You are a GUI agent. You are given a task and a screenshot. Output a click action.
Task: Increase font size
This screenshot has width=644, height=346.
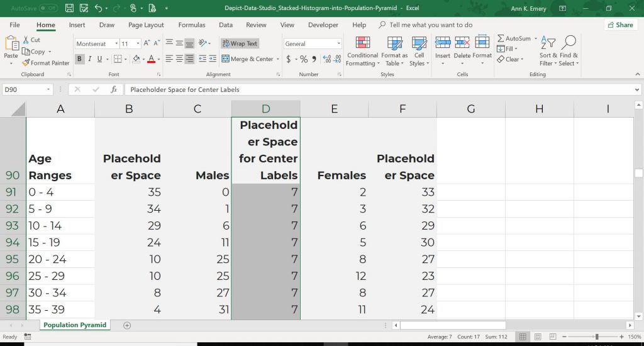tap(147, 43)
